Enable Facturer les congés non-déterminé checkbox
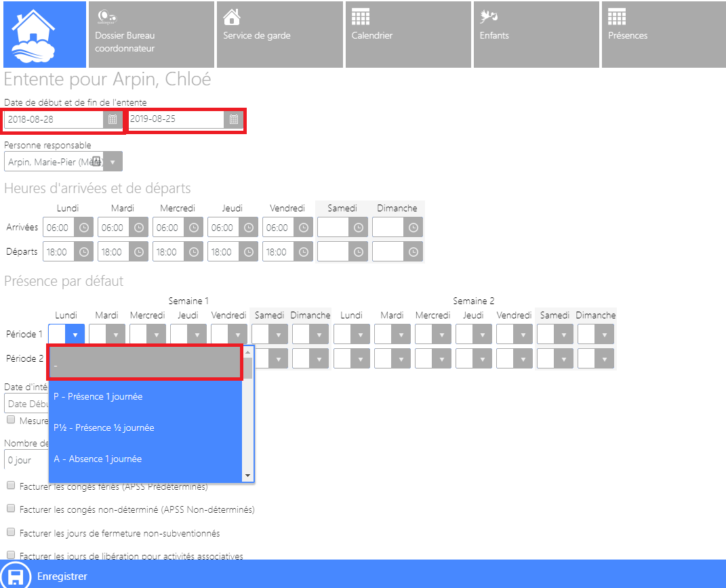This screenshot has width=726, height=588. tap(11, 508)
